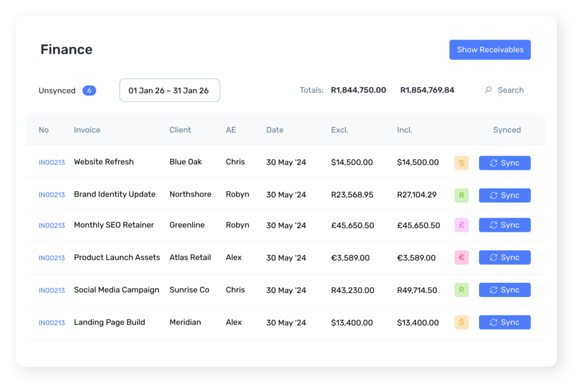Sync the Landing Page Build invoice
The height and width of the screenshot is (392, 582).
(x=505, y=322)
